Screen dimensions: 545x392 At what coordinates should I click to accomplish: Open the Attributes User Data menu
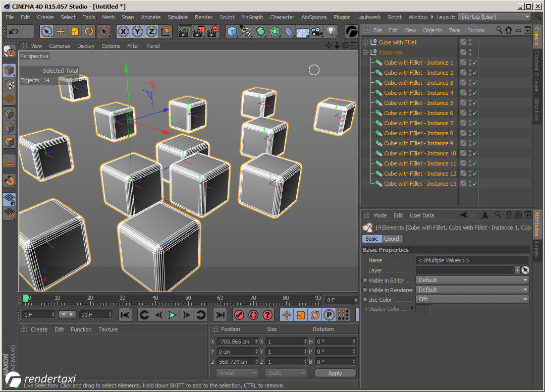[421, 215]
